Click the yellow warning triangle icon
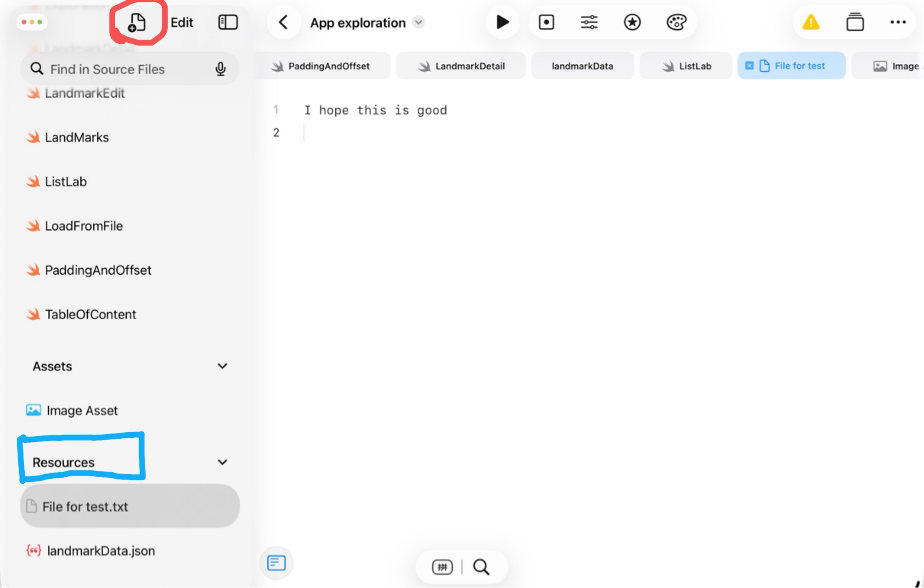 [811, 22]
